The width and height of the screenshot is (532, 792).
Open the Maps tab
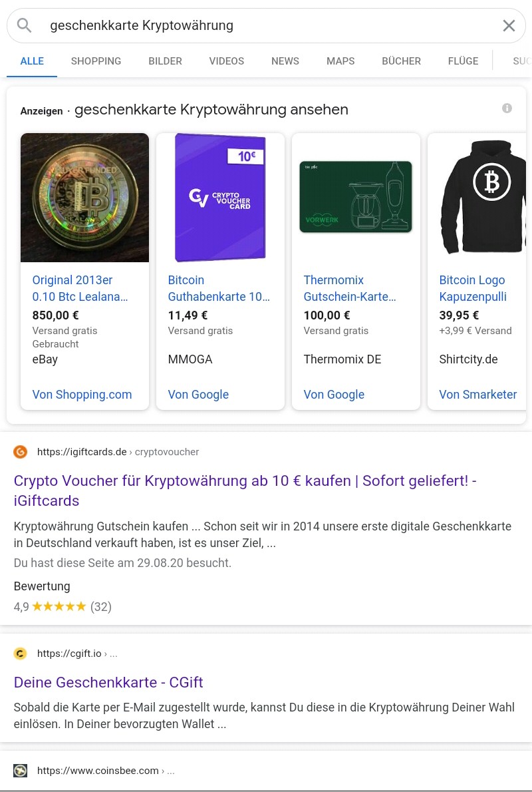(340, 61)
